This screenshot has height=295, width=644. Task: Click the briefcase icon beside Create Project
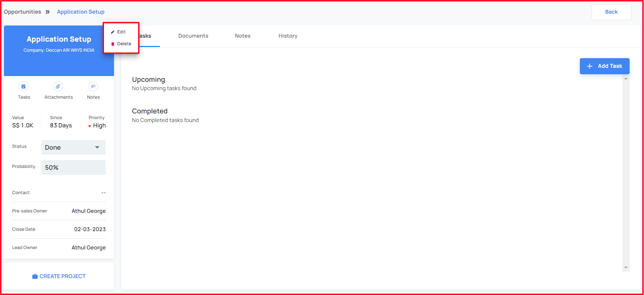click(x=35, y=276)
